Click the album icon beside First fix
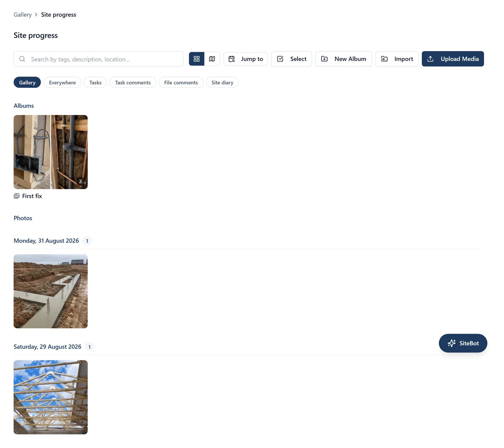Viewport: 504px width, 448px height. 17,196
